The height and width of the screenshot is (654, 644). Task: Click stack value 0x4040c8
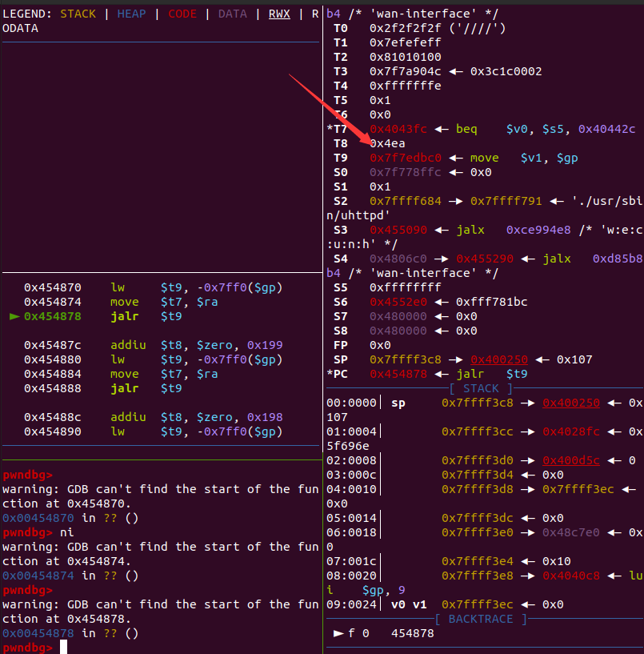pyautogui.click(x=571, y=576)
